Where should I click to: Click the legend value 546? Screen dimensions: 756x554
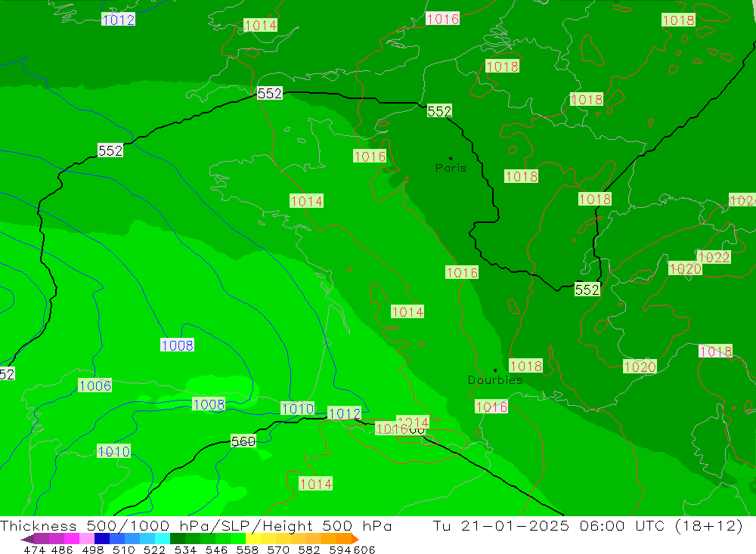click(x=216, y=550)
